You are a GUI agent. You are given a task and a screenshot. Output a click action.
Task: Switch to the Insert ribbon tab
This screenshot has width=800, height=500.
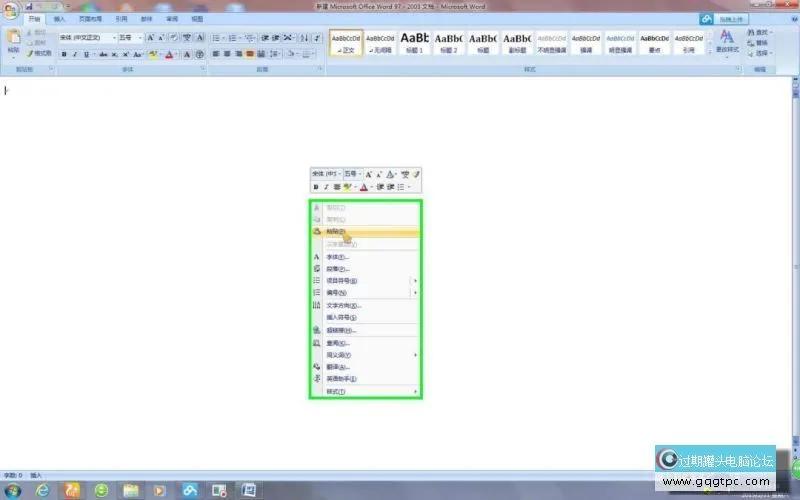[x=60, y=19]
